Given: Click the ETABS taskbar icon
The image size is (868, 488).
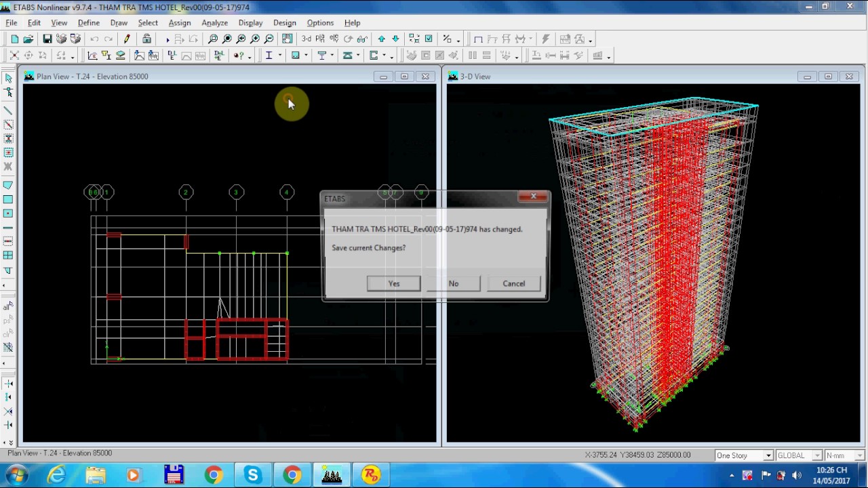Looking at the screenshot, I should [332, 475].
